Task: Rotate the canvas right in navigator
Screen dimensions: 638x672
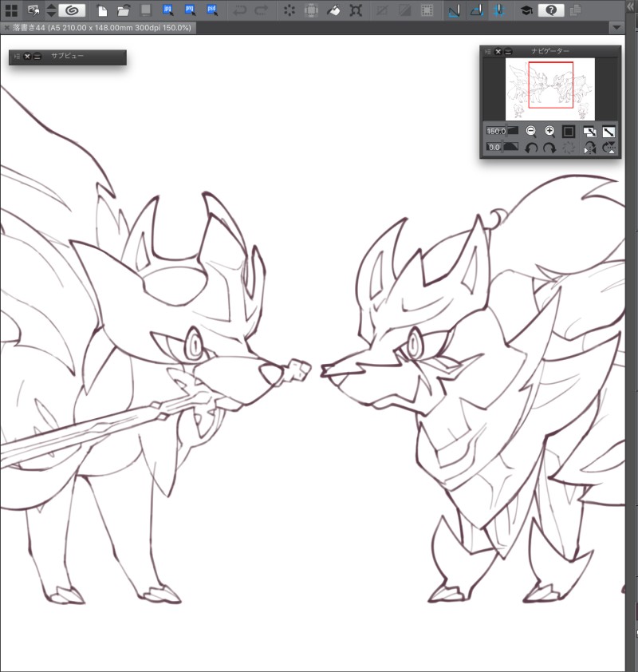Action: [549, 148]
